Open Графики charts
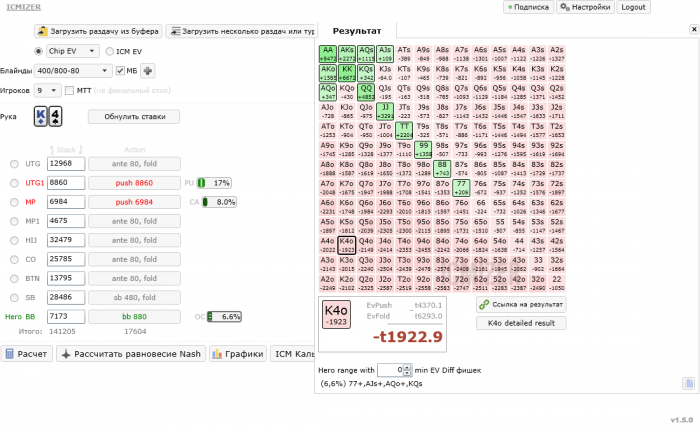 coord(238,354)
